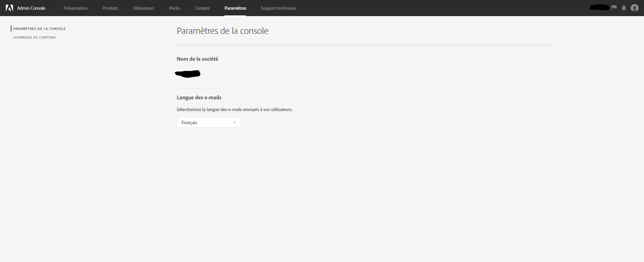The image size is (644, 262).
Task: Select Paramètres de la console in sidebar
Action: (39, 29)
